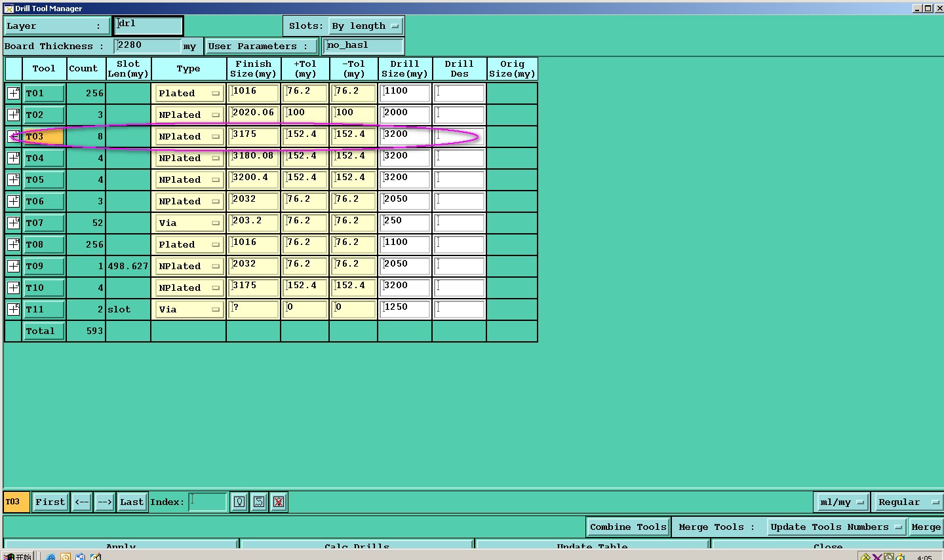Click the Windows Start button with the Chinese label
This screenshot has width=944, height=560.
[17, 557]
